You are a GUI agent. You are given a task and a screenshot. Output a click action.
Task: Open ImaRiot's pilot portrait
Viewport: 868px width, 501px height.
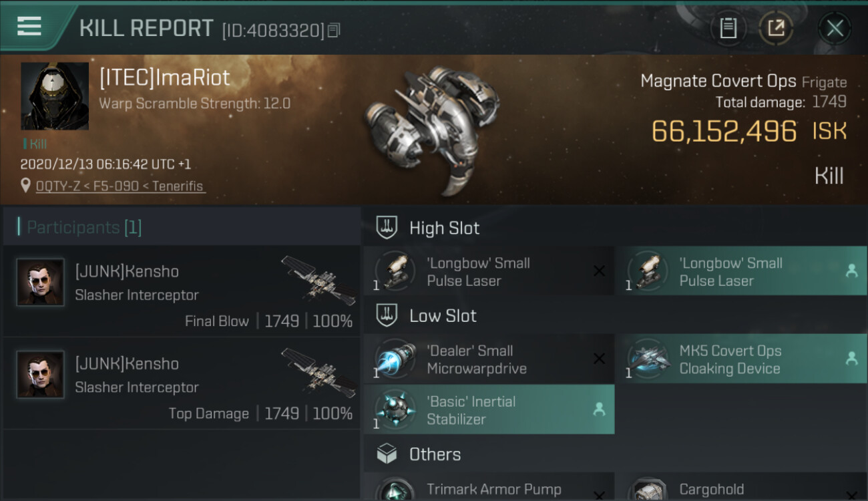click(55, 96)
